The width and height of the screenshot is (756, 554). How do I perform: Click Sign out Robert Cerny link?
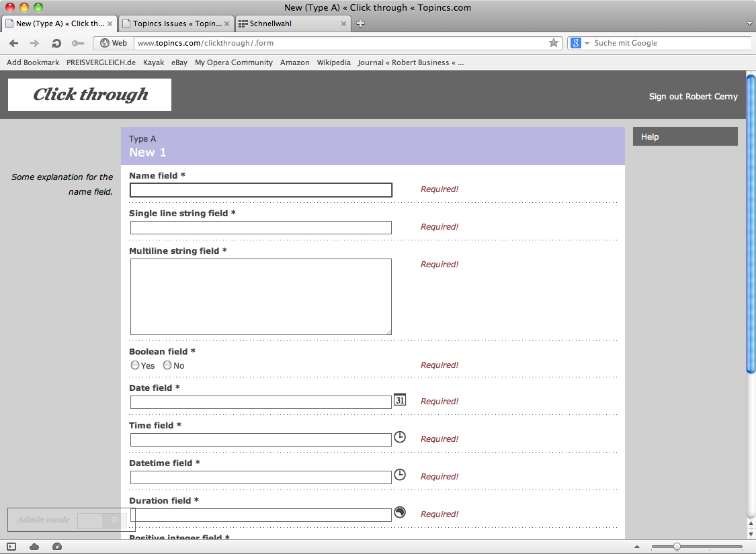click(693, 97)
